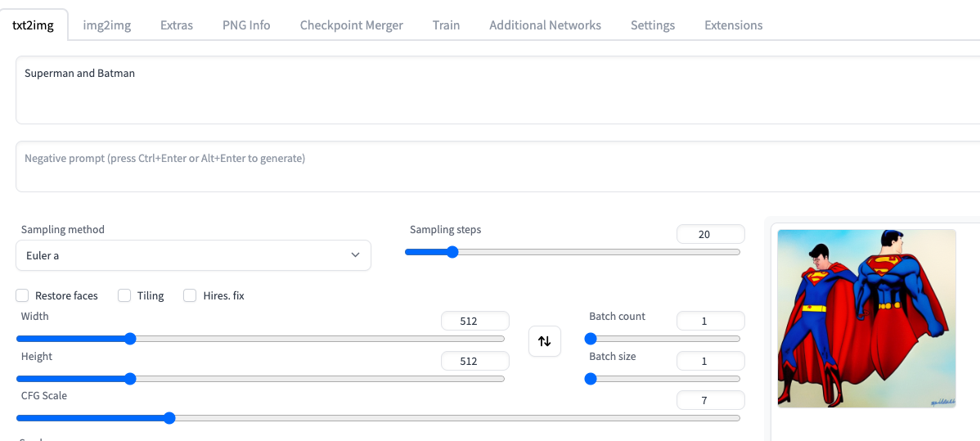Switch to Checkpoint Merger tab
The image size is (980, 441).
351,25
